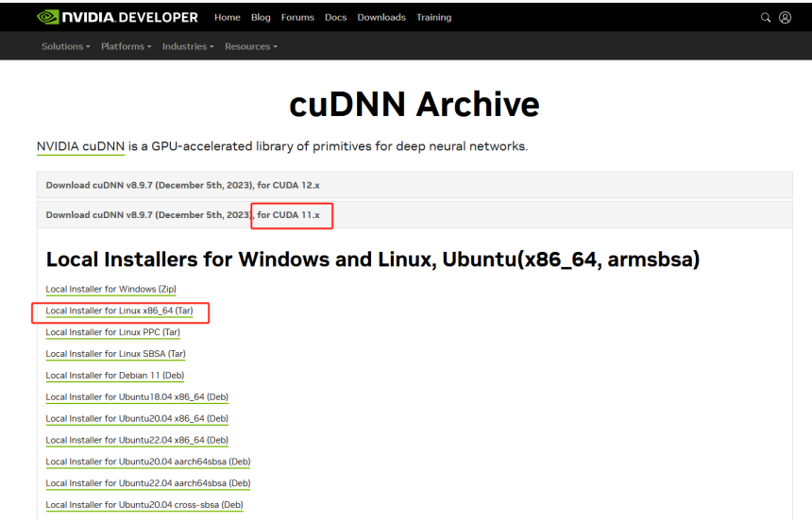Screen dimensions: 812x521
Task: Expand the Industries dropdown menu
Action: pos(188,46)
